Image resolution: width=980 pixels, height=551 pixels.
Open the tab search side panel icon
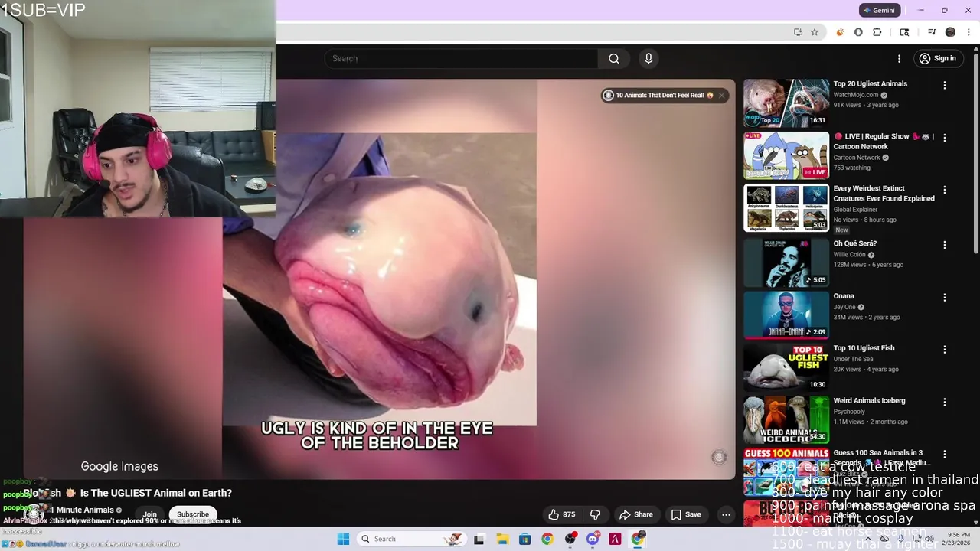(x=904, y=32)
